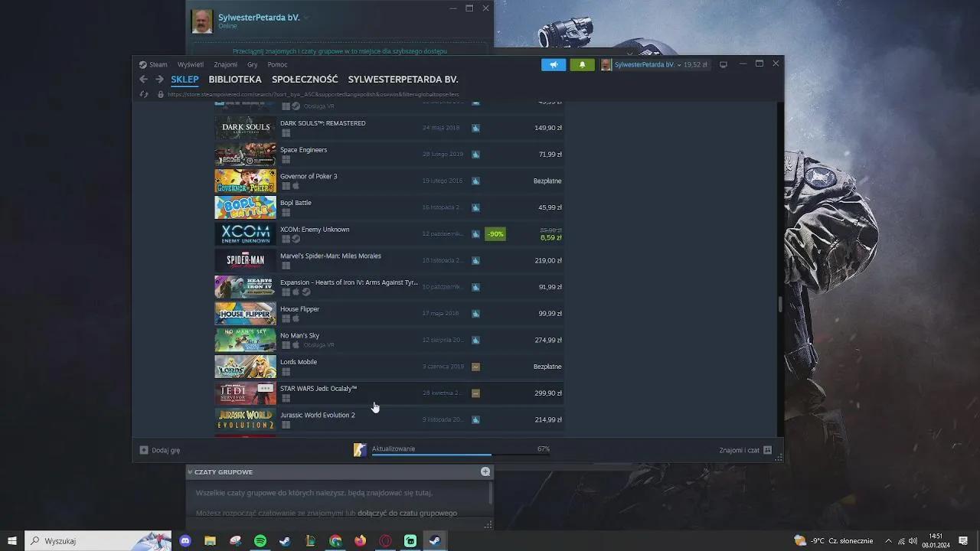
Task: Launch Spotify from the taskbar
Action: click(x=260, y=541)
